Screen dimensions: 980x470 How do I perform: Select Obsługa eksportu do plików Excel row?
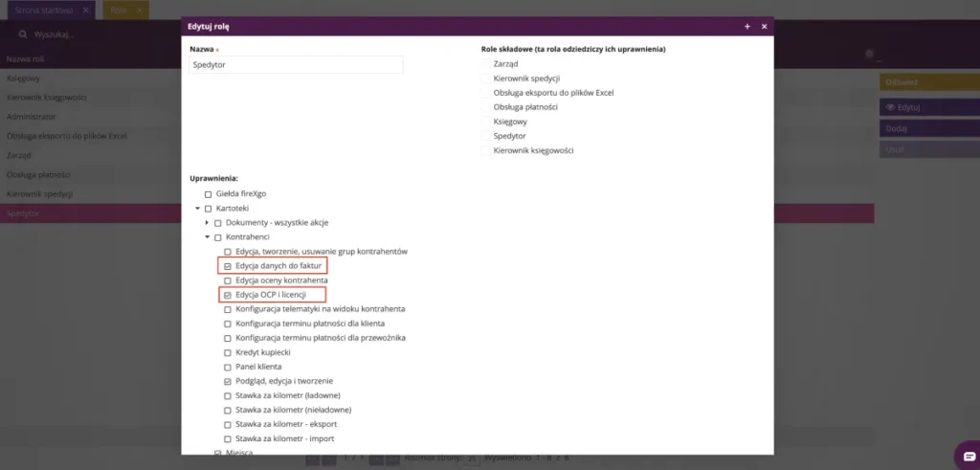coord(91,136)
